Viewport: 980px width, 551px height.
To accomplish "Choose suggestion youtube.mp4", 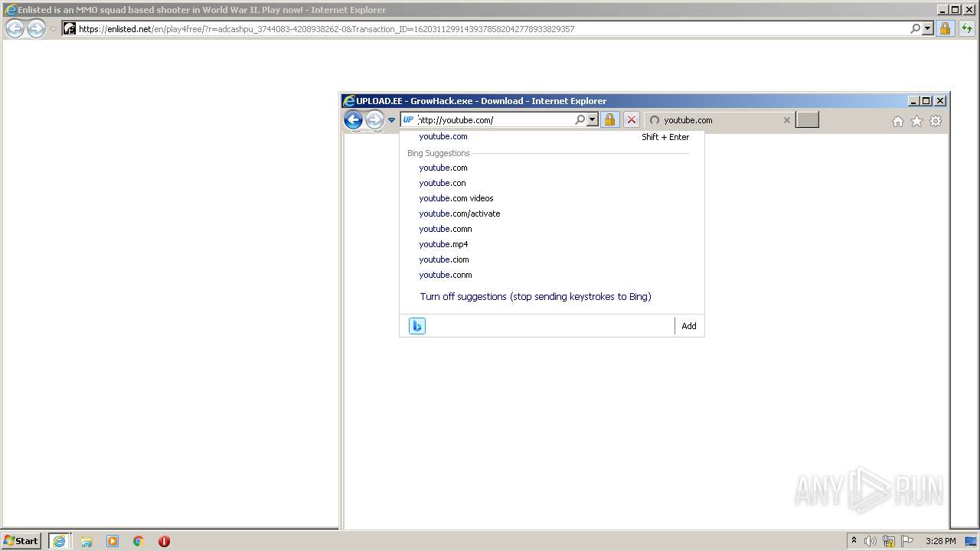I will click(551, 244).
